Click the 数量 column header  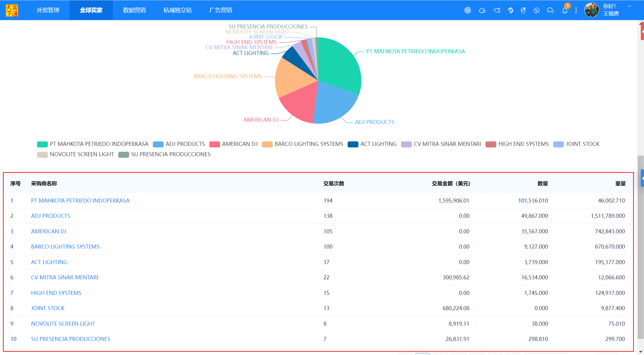543,184
